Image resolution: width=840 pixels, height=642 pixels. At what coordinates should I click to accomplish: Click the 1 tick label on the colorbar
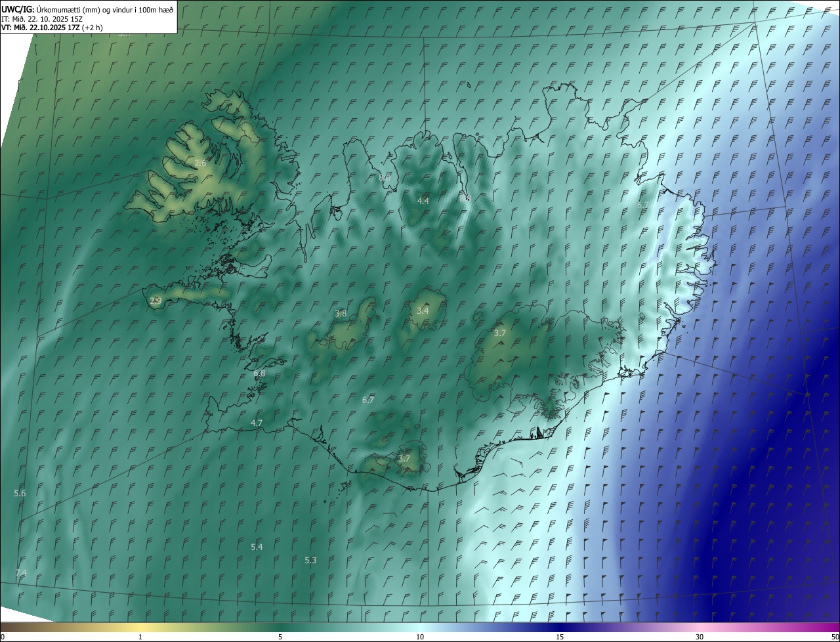(140, 637)
